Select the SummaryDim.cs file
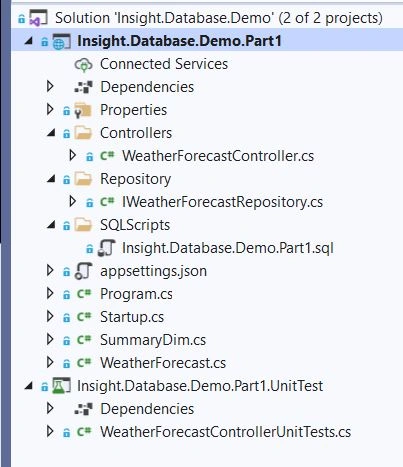The image size is (403, 467). coord(153,340)
